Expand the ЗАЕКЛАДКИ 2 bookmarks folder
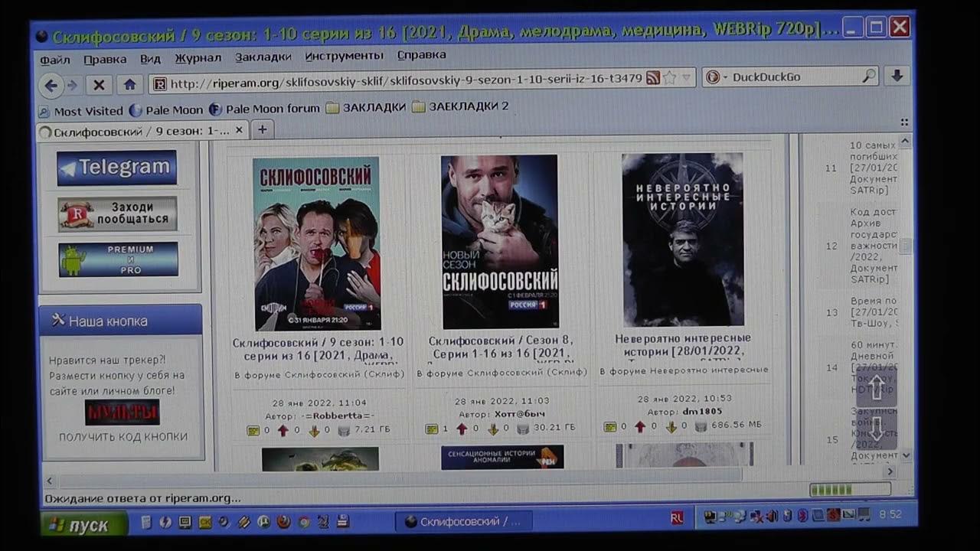Viewport: 980px width, 551px height. [x=460, y=106]
